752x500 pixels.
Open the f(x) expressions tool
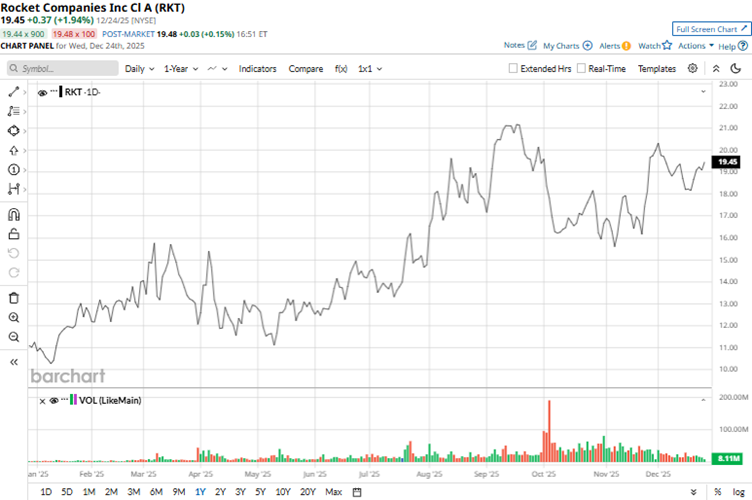[x=341, y=69]
